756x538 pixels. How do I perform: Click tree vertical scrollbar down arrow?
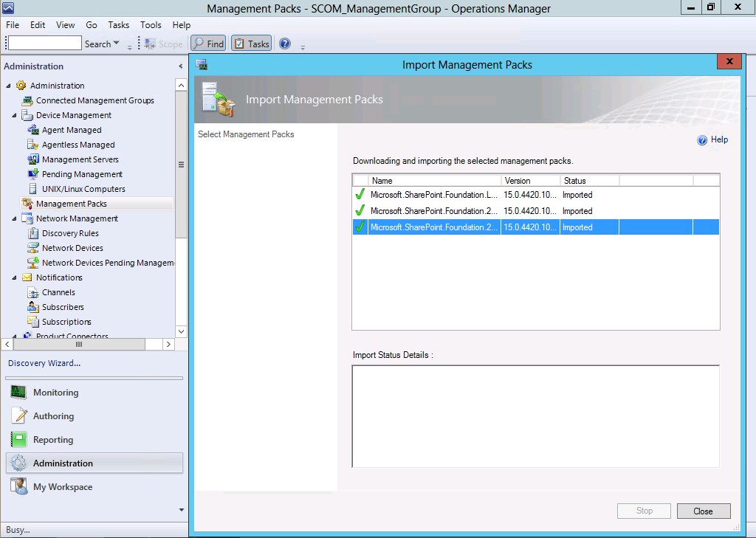[182, 331]
